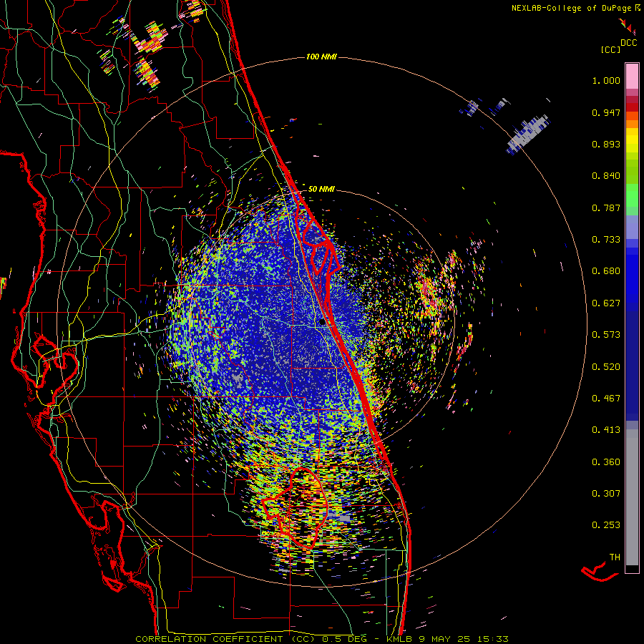
Task: Click the 0.733 value on the scale
Action: [606, 240]
